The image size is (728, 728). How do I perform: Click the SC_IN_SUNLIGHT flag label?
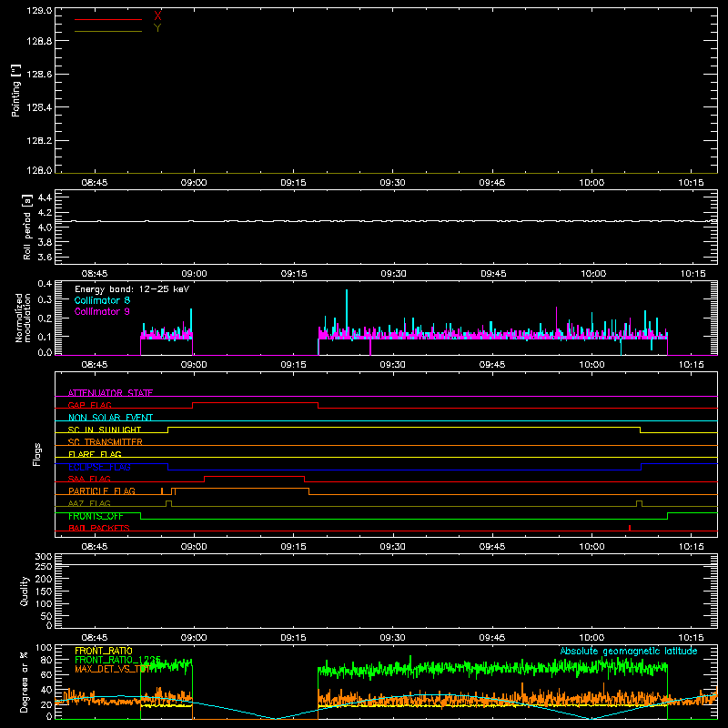click(x=105, y=430)
